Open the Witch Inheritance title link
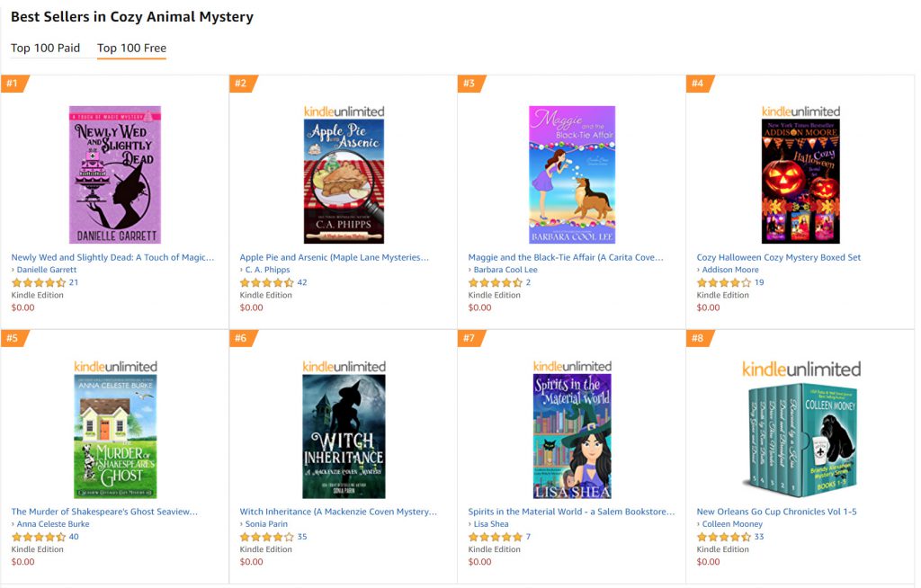Screen dimensions: 921x588 [338, 512]
